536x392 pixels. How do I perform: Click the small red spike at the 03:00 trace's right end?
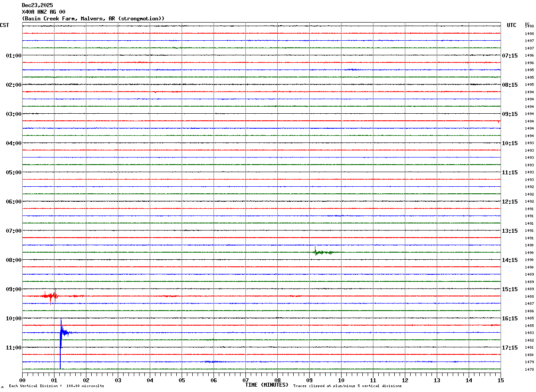(x=499, y=121)
